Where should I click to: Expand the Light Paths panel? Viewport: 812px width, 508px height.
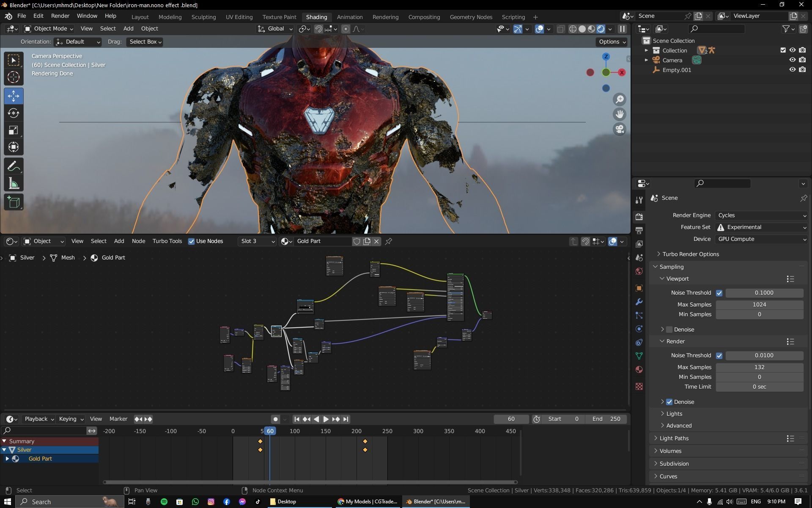(x=674, y=439)
